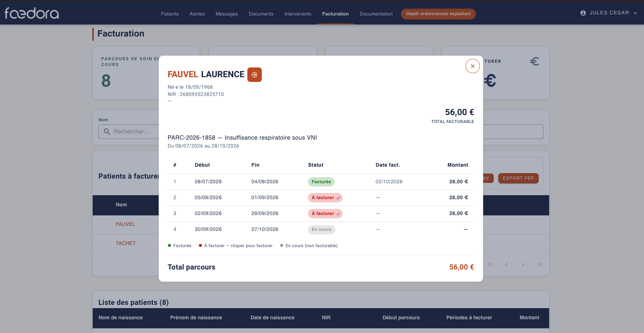Open the Messages tab
Viewport: 644px width, 333px height.
click(x=227, y=14)
